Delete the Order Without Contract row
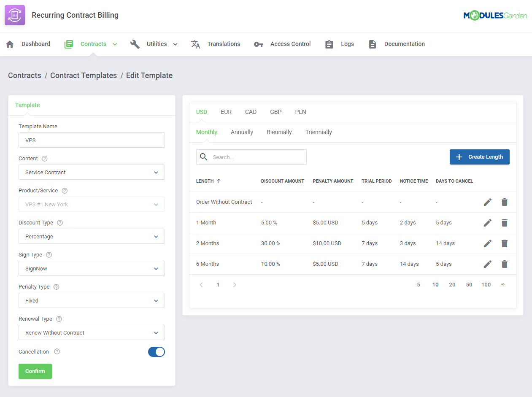Viewport: 532px width, 397px height. pos(505,202)
